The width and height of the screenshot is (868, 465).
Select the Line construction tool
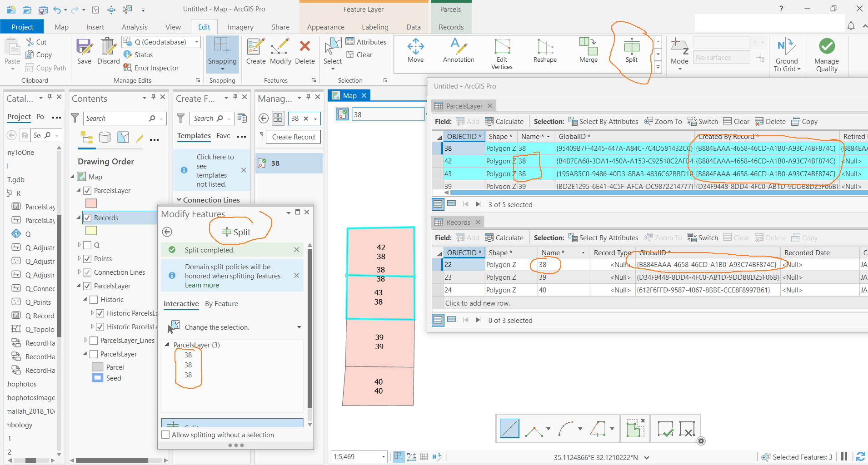509,429
